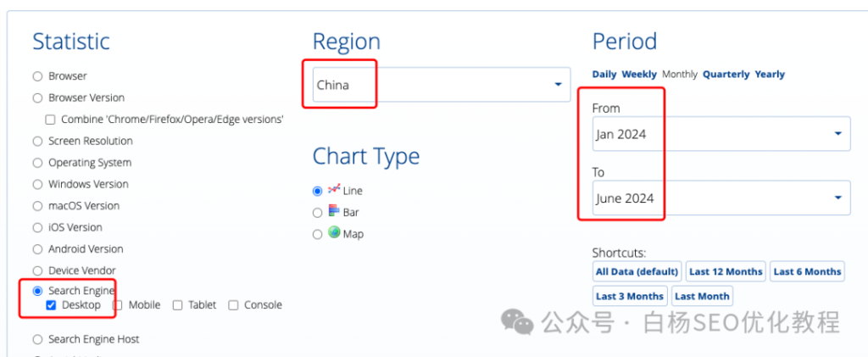Switch period to Yearly
The width and height of the screenshot is (868, 357).
tap(770, 74)
